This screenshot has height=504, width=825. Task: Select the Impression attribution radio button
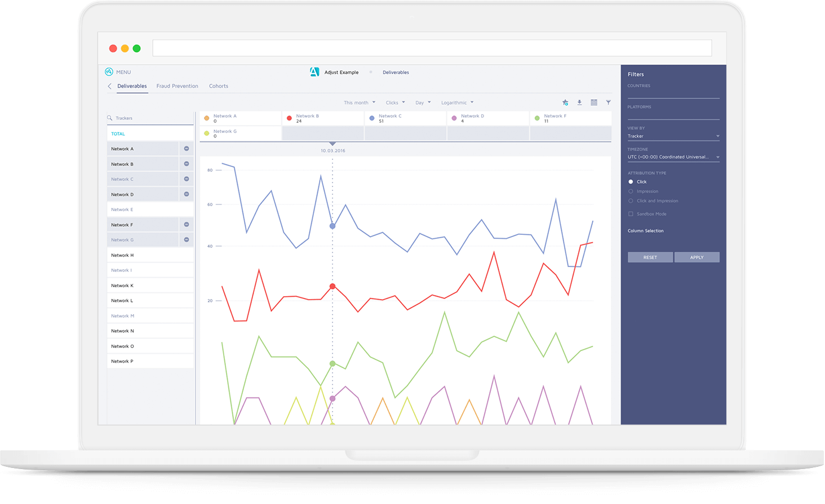[x=631, y=191]
